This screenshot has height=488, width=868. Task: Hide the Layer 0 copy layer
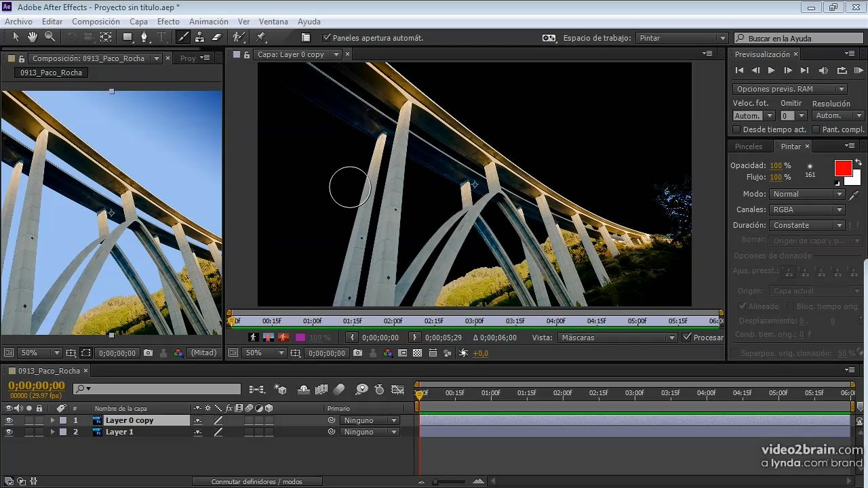coord(9,420)
